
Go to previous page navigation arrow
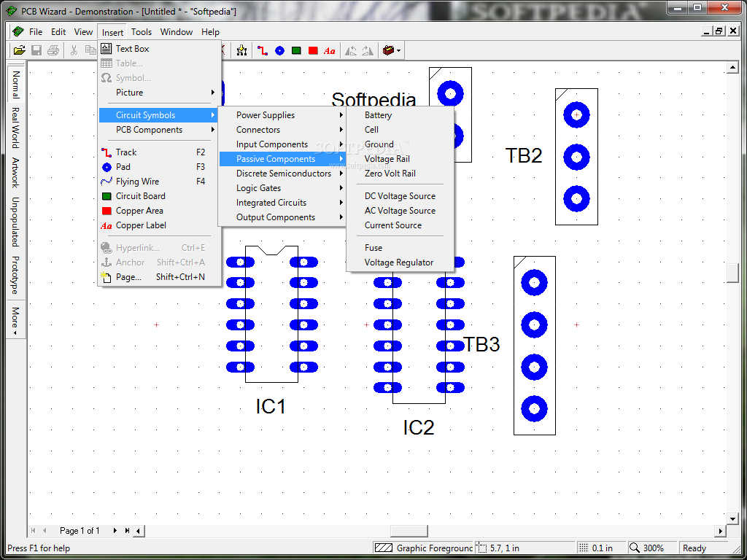tap(44, 531)
